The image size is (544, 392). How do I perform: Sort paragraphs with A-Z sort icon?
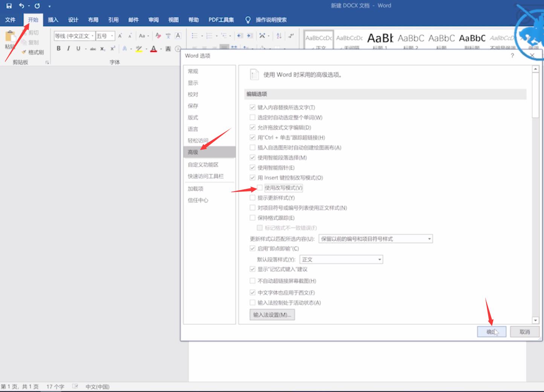[x=279, y=36]
